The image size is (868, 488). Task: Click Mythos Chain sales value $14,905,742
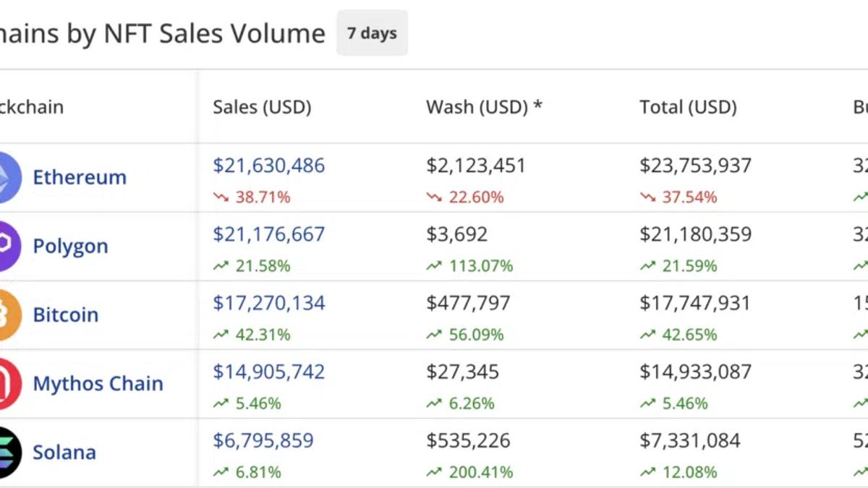[268, 372]
